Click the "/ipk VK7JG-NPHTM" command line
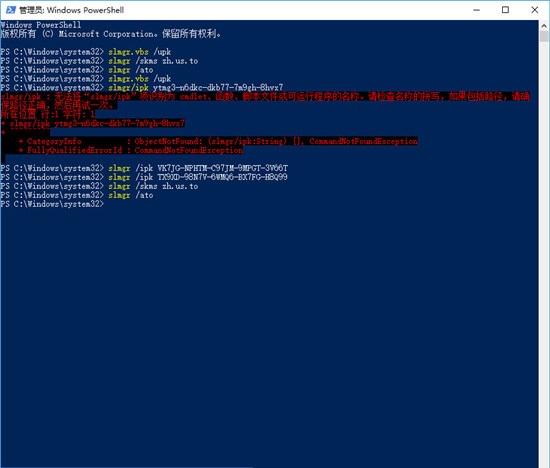This screenshot has width=550, height=468. [x=144, y=168]
